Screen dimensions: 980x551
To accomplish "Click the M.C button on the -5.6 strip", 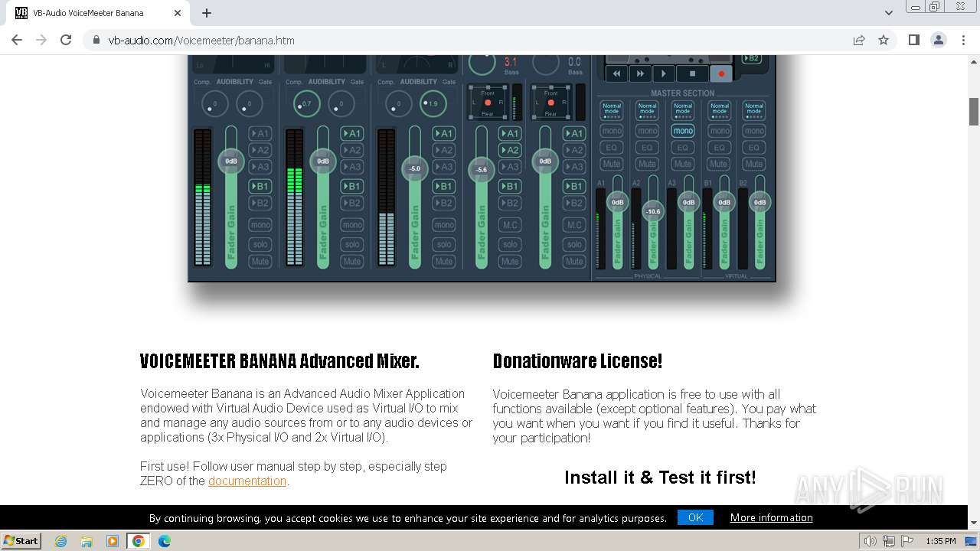I will click(510, 225).
